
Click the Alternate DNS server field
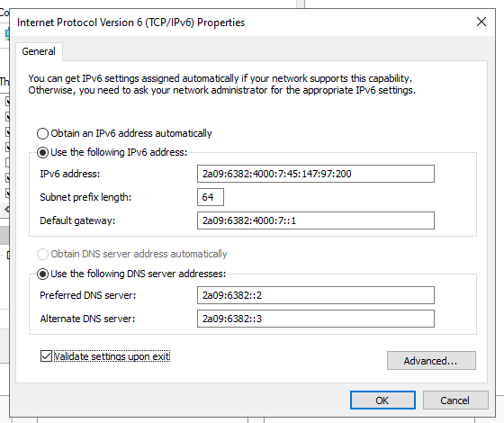tap(316, 319)
